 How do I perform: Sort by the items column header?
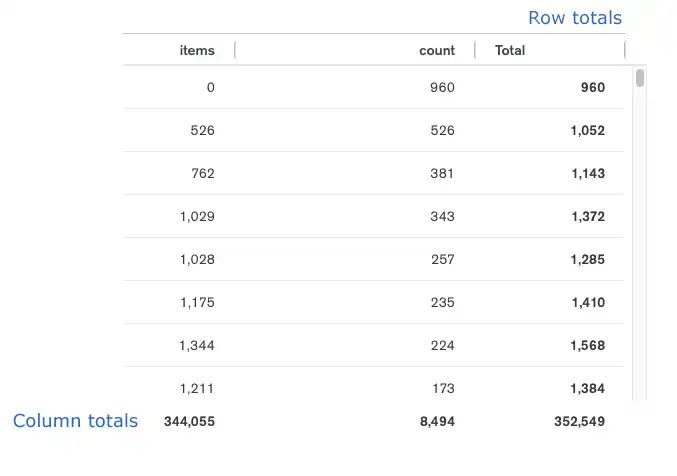pyautogui.click(x=197, y=50)
